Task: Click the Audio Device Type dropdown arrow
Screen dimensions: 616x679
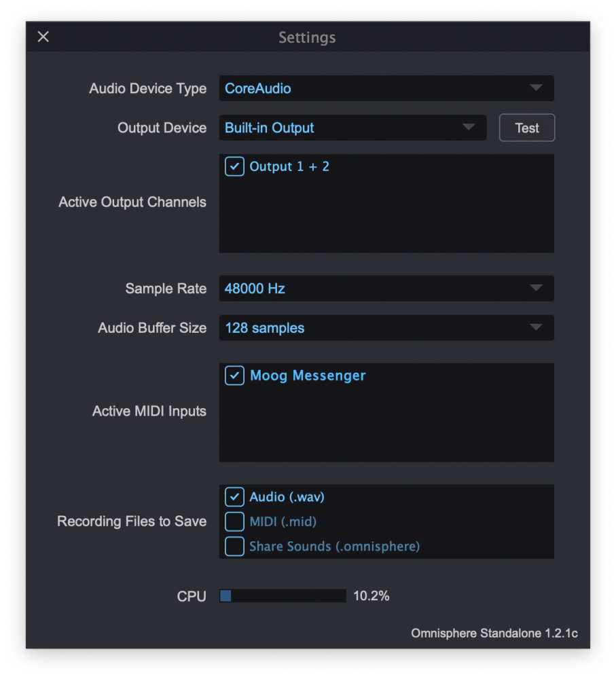Action: point(536,88)
